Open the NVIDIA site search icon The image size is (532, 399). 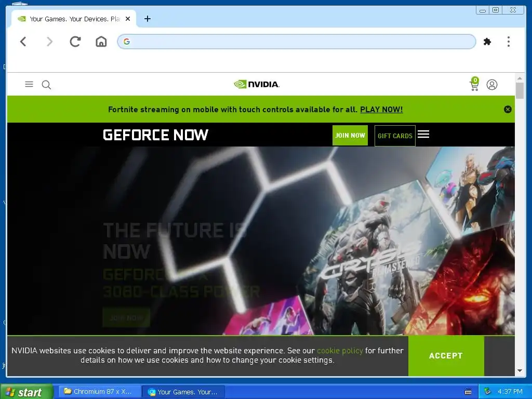click(46, 85)
